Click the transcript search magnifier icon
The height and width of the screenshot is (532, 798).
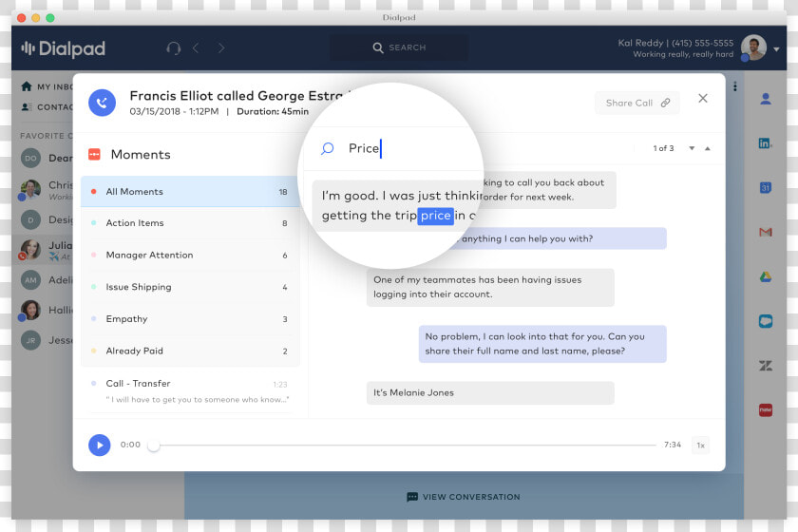pos(327,148)
